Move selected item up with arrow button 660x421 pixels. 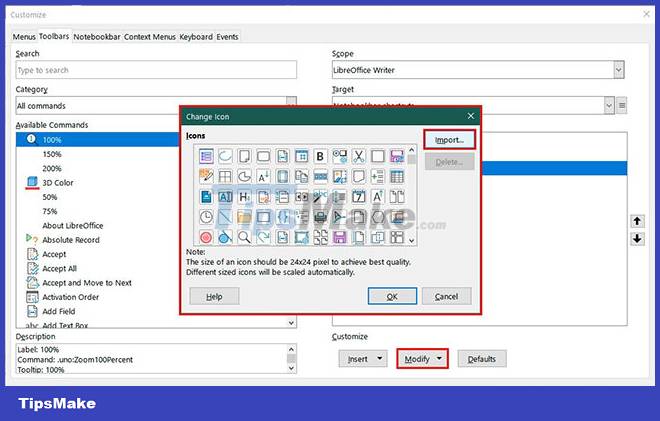[637, 221]
